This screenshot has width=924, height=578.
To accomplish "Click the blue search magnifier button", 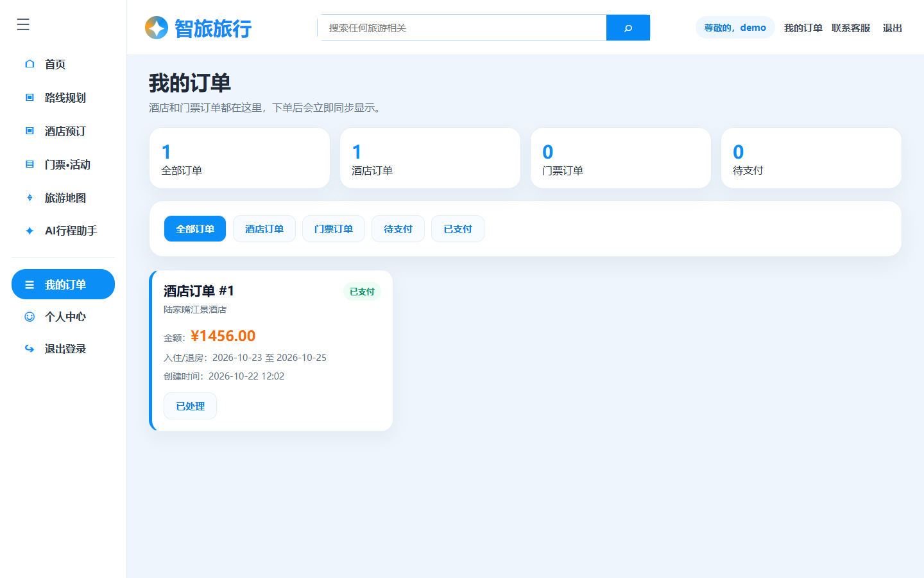I will point(628,28).
